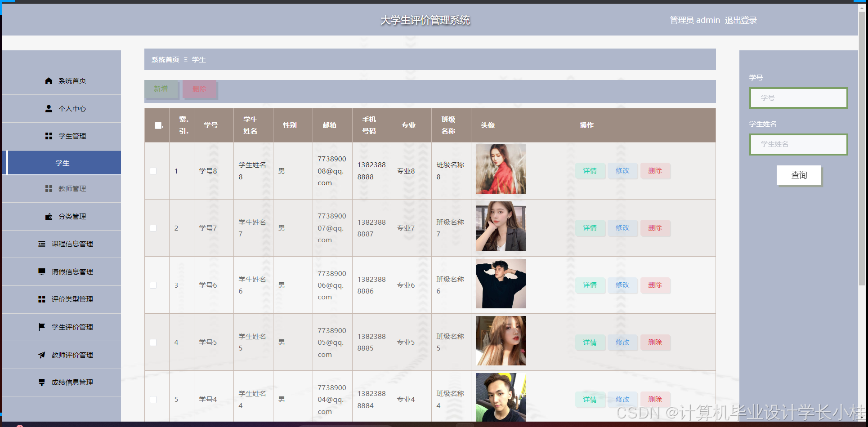The image size is (868, 427).
Task: Click the avatar photo of 学号6
Action: 501,284
